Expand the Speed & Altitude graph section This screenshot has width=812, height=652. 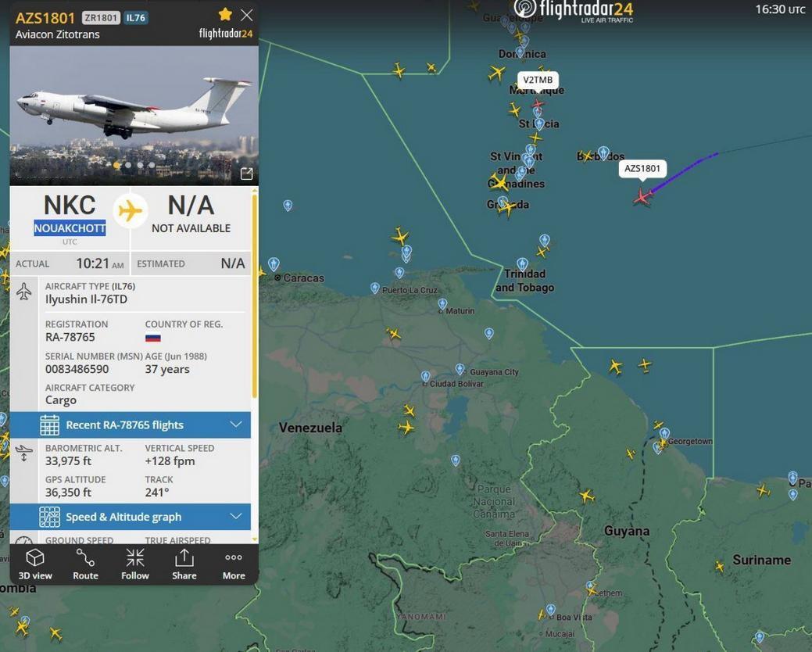131,516
